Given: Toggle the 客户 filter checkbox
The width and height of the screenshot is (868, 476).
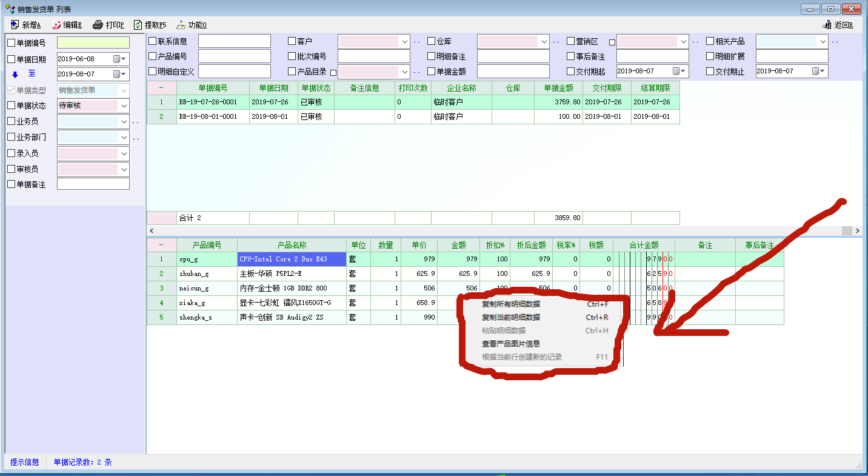Looking at the screenshot, I should point(292,41).
